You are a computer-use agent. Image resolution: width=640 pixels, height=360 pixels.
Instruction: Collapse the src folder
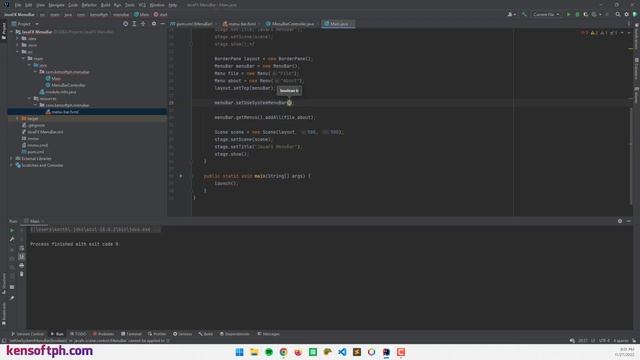click(x=17, y=52)
